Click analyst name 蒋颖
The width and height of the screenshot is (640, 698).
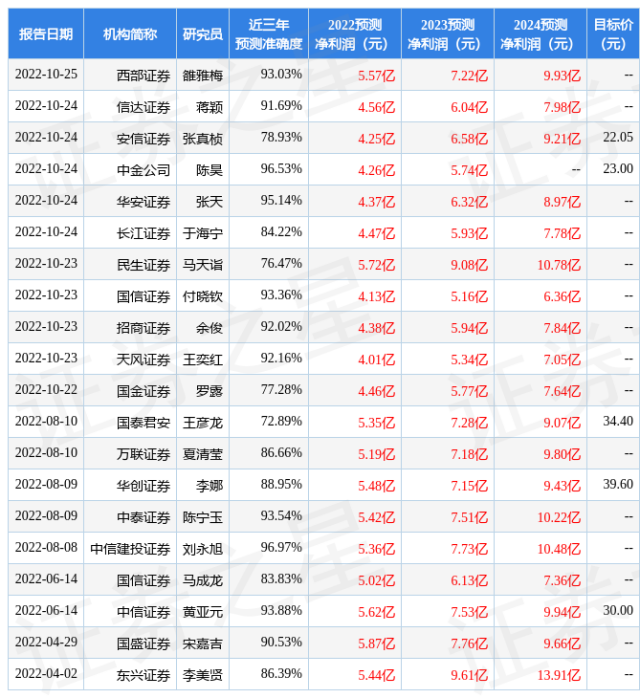coord(209,107)
